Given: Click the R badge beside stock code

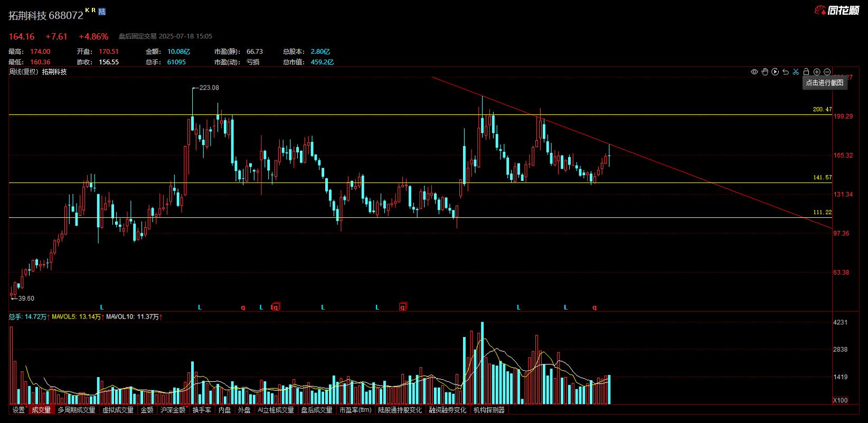Looking at the screenshot, I should [x=93, y=10].
